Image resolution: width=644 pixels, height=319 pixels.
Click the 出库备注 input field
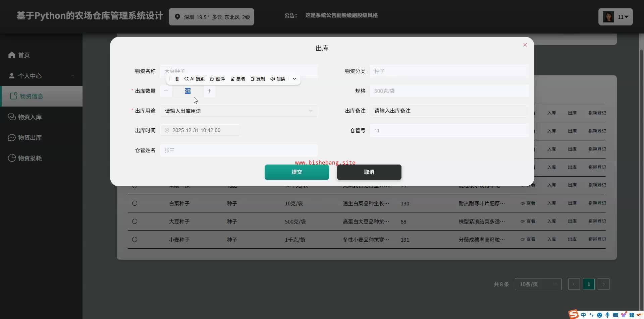[x=449, y=111]
